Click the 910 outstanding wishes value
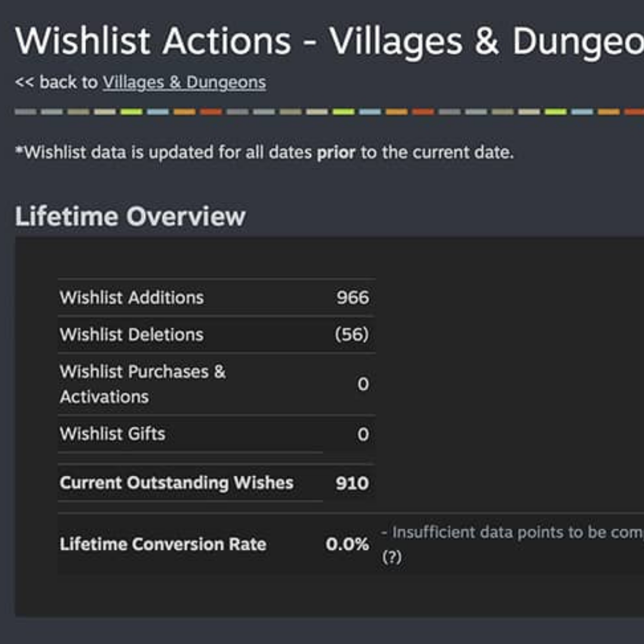Screen dimensions: 644x644 352,483
